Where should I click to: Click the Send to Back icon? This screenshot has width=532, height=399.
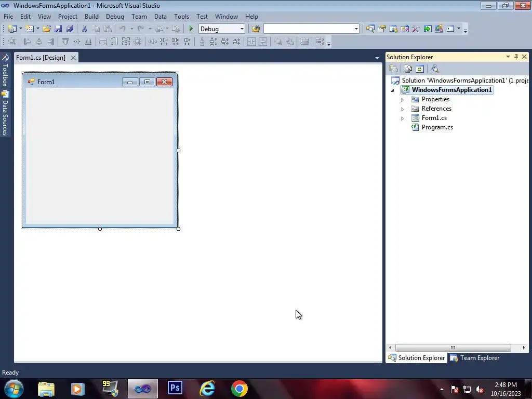pos(289,42)
